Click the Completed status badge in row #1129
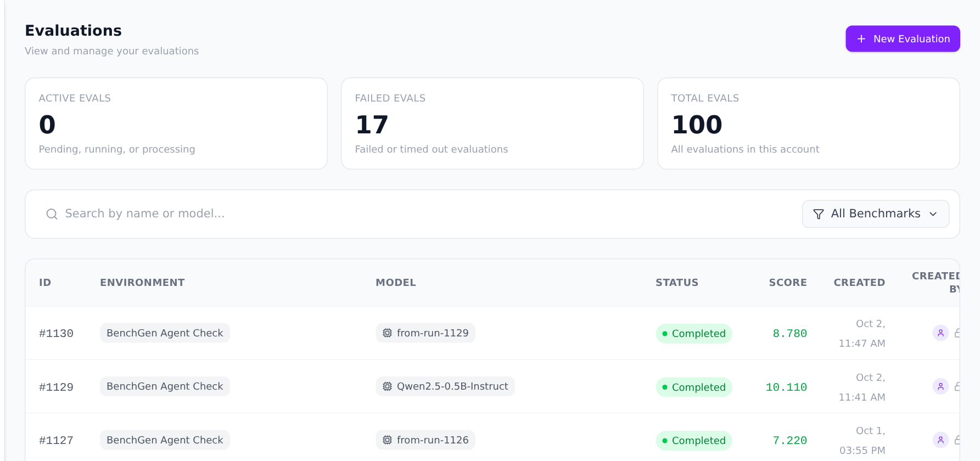 (694, 387)
